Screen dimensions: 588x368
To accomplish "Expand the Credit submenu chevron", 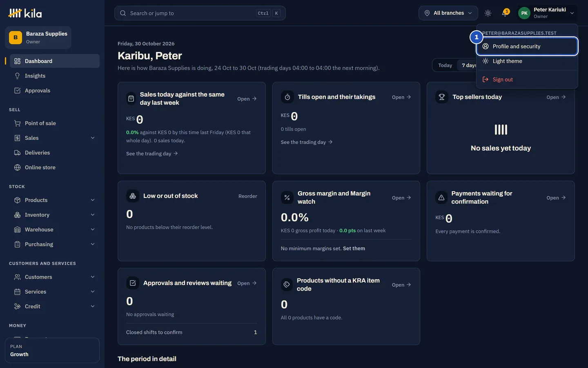I will [x=93, y=306].
